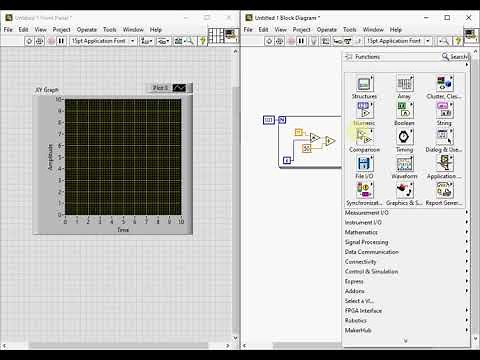The image size is (480, 360).
Task: Click Plot 0 legend line sample
Action: pyautogui.click(x=179, y=88)
